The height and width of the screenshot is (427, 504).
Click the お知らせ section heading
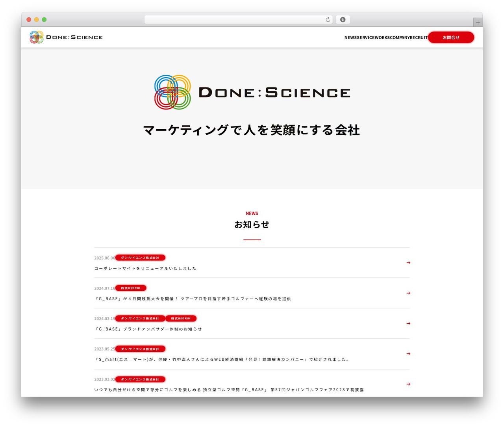coord(252,225)
